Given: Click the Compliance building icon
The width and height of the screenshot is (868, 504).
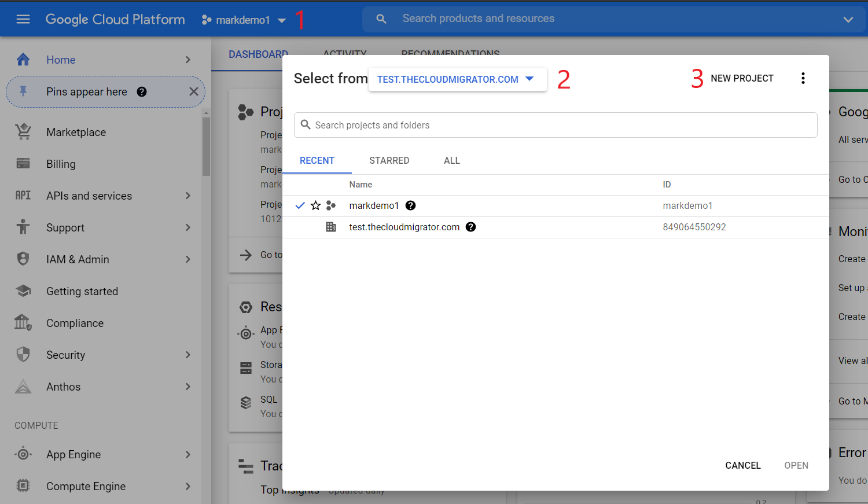Looking at the screenshot, I should pos(23,322).
